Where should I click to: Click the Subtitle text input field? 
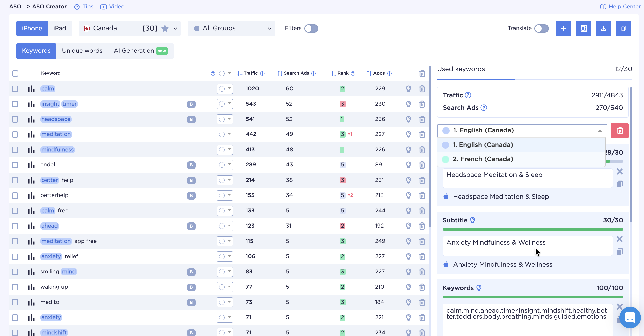click(527, 245)
